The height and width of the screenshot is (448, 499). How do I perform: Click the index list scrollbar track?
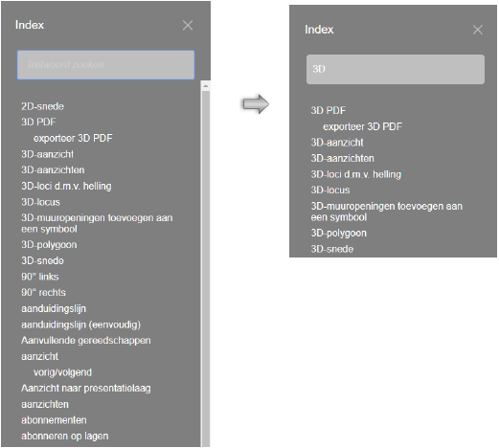(x=206, y=268)
